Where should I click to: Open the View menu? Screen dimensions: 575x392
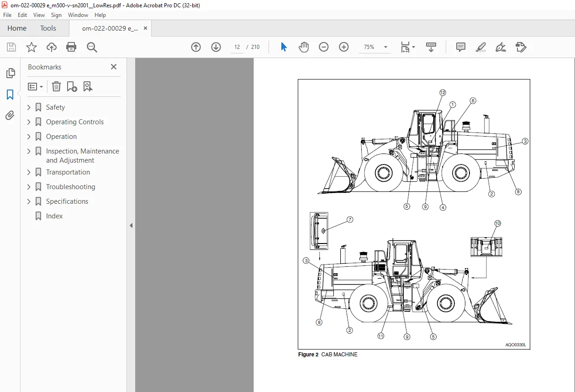tap(39, 15)
